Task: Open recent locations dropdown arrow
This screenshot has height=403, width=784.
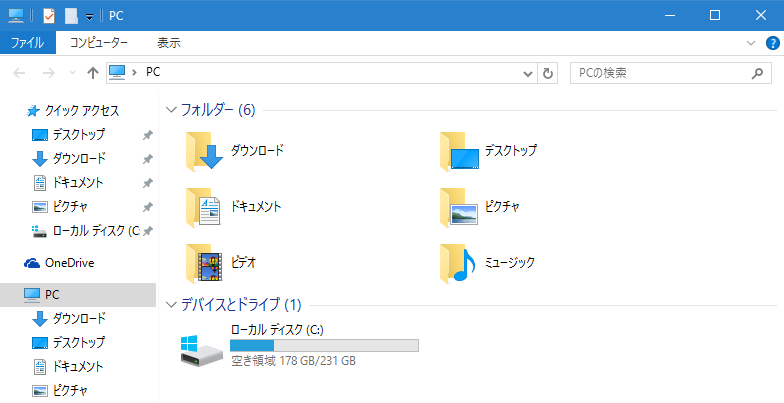Action: point(72,73)
